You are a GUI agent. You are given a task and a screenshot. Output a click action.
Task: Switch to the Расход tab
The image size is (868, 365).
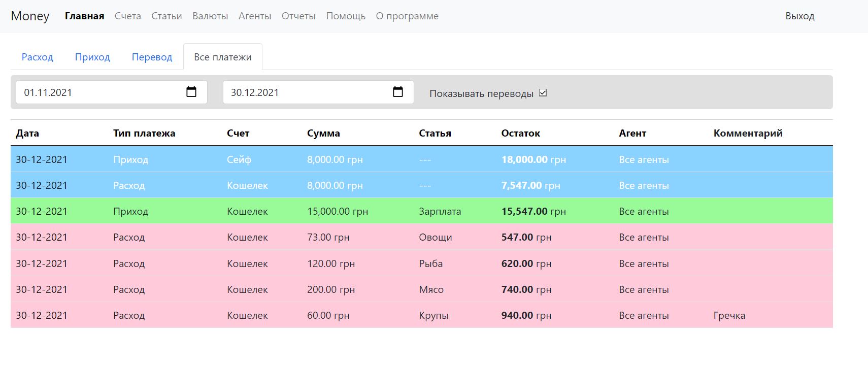point(37,57)
